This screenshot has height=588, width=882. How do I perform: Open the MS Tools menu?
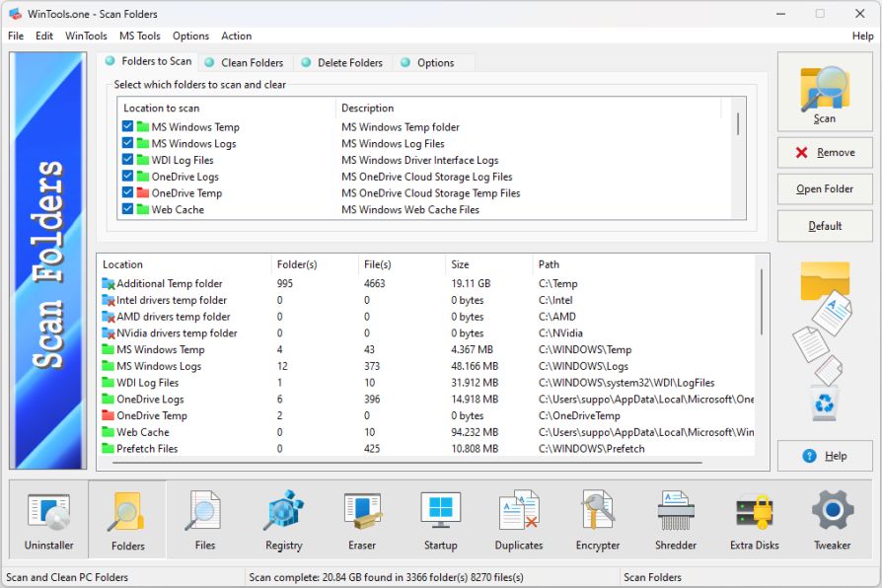(x=139, y=37)
